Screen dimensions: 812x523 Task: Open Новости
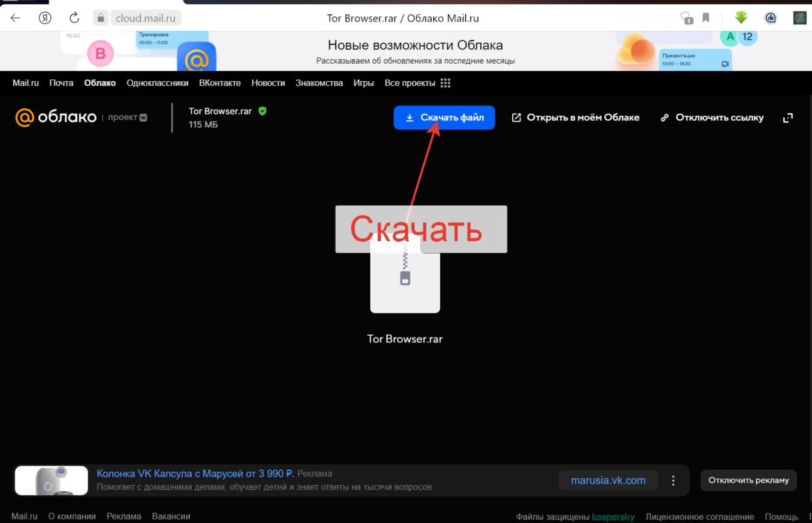click(268, 83)
